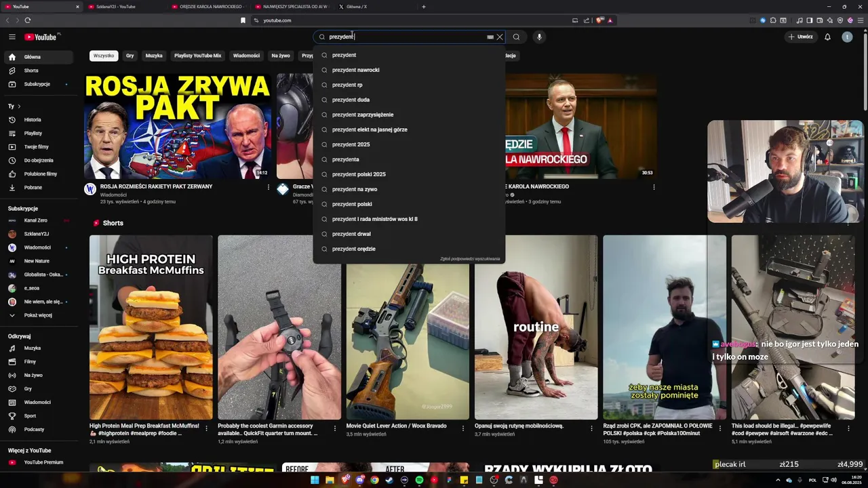Click Zgłoś podpowiedzi wyszukiwania link
This screenshot has width=868, height=488.
tap(470, 259)
